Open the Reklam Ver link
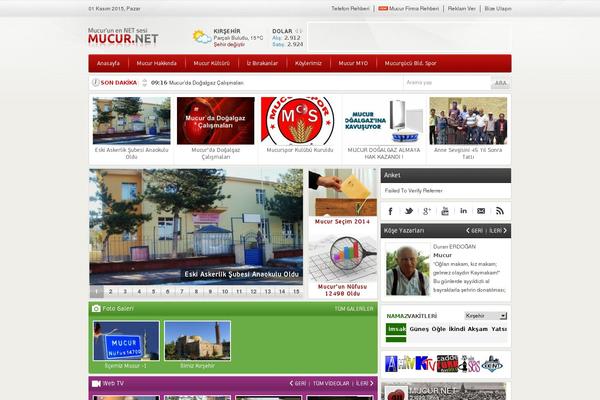600x400 pixels. [461, 8]
